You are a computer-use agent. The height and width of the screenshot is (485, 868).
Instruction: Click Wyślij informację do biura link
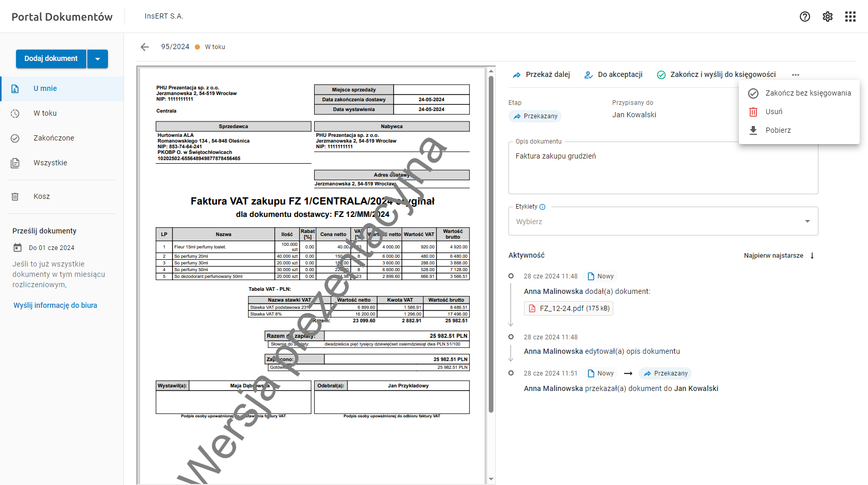(x=55, y=306)
